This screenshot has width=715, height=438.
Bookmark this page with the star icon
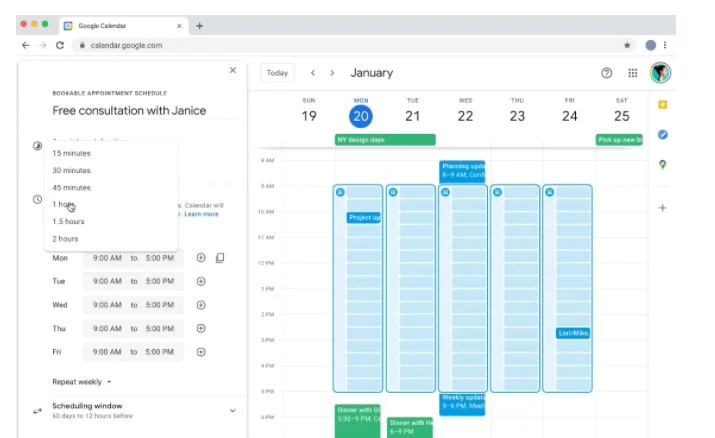point(627,45)
